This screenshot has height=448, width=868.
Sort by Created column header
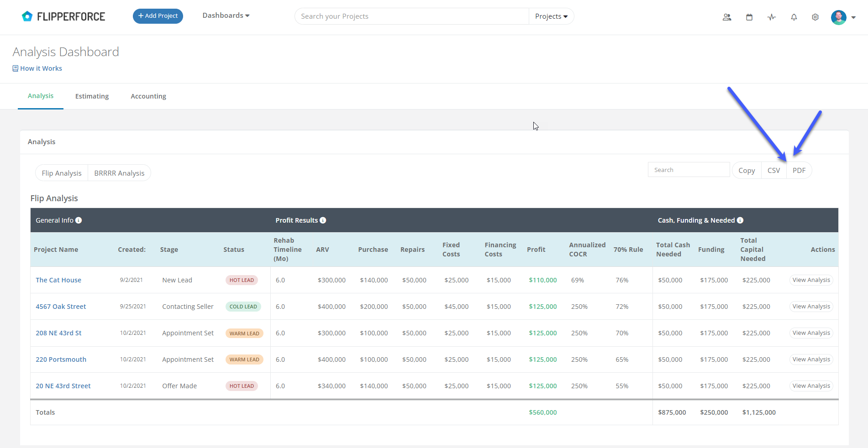(132, 250)
